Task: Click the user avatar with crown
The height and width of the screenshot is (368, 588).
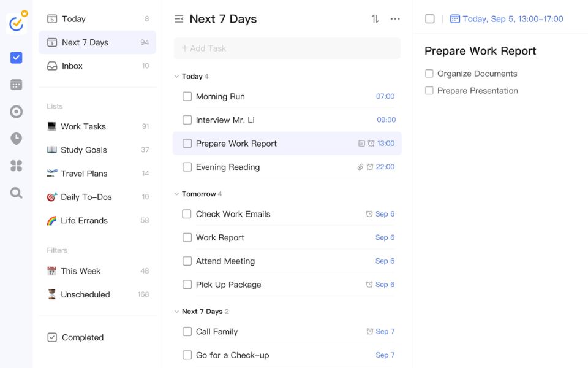Action: point(17,23)
